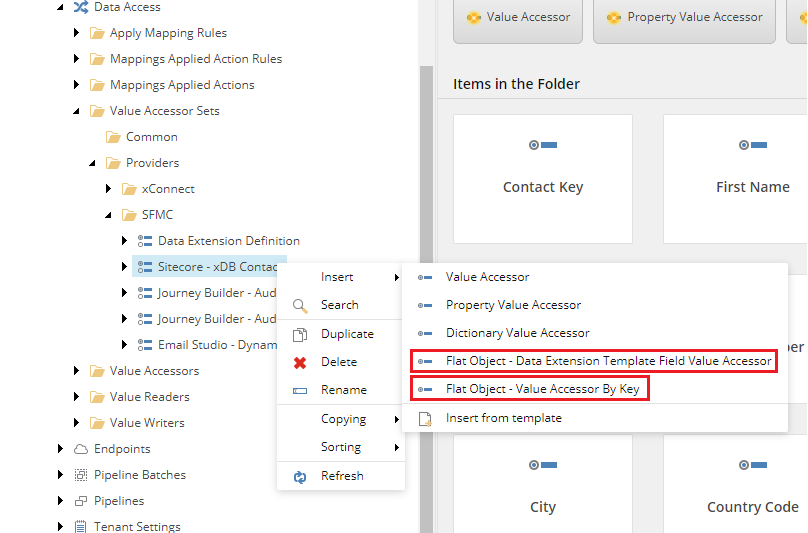Click the Property Value Accessor top button
This screenshot has width=808, height=533.
tap(684, 20)
